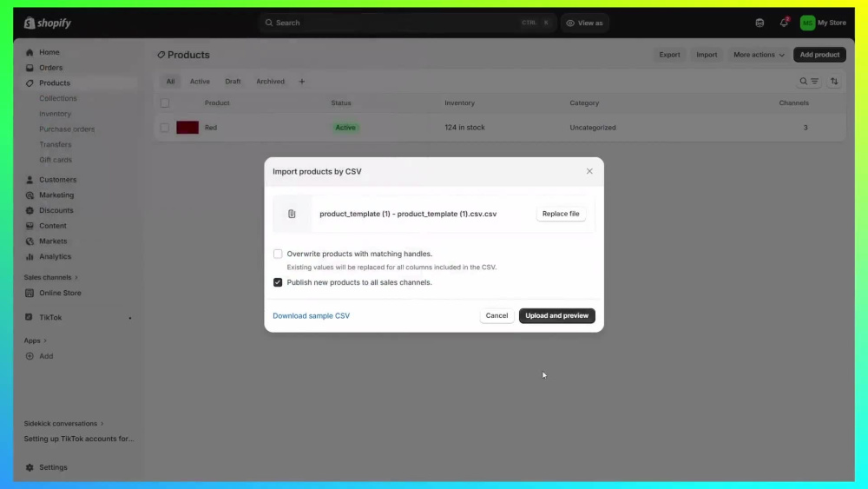868x489 pixels.
Task: Tick the select-all products header checkbox
Action: [165, 103]
